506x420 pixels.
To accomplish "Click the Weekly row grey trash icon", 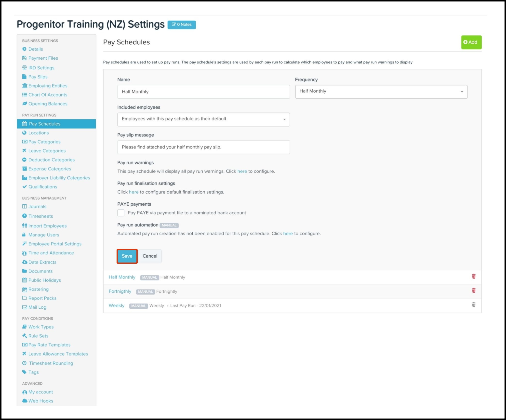I will pyautogui.click(x=474, y=305).
